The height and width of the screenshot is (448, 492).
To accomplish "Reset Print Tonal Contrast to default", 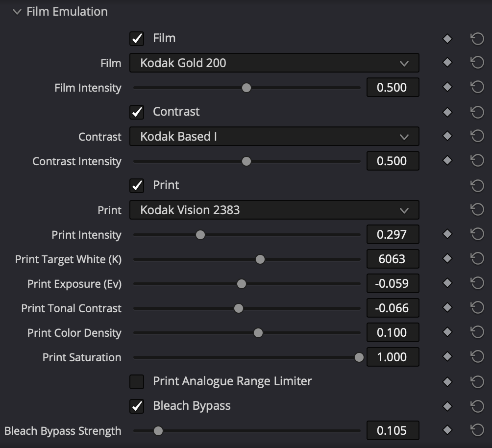I will pyautogui.click(x=477, y=307).
